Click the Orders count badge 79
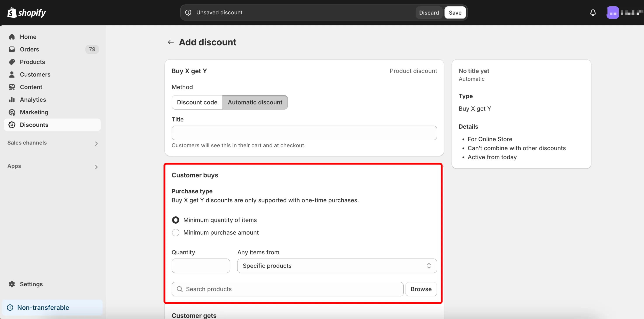The image size is (644, 319). click(x=92, y=49)
